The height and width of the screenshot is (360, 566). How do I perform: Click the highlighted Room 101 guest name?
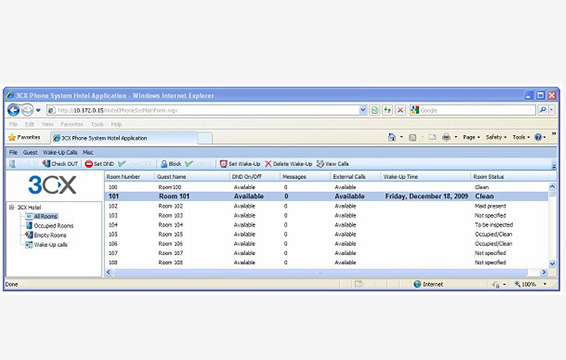(x=174, y=196)
